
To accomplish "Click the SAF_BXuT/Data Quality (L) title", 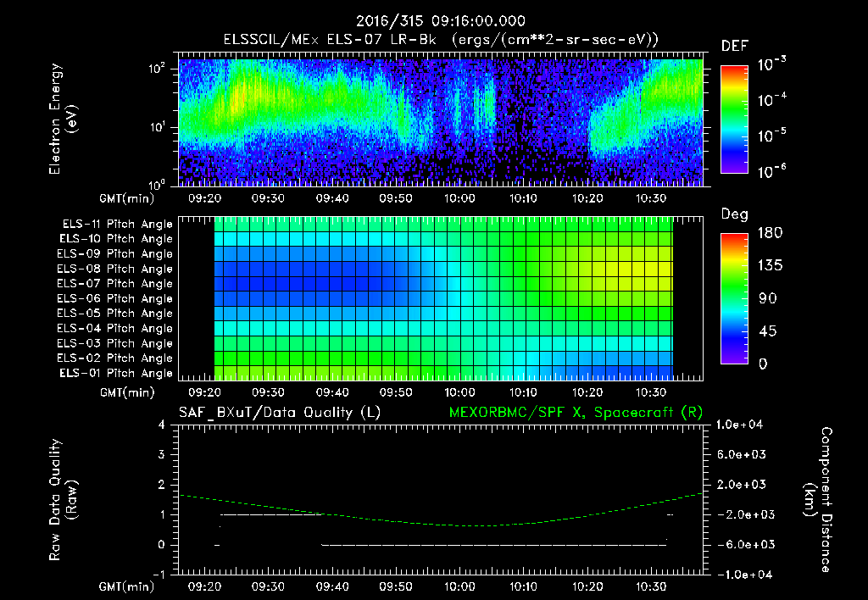I will (x=280, y=413).
